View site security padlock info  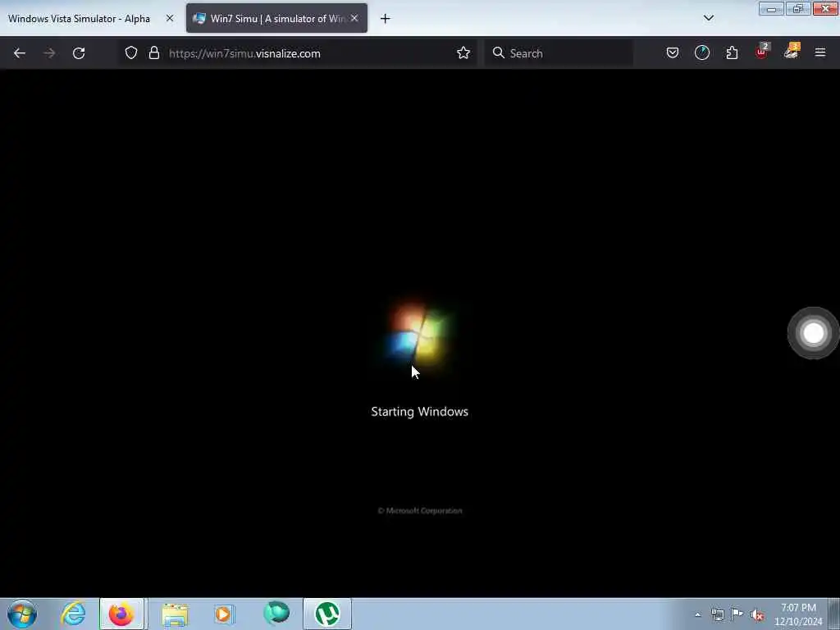point(154,53)
